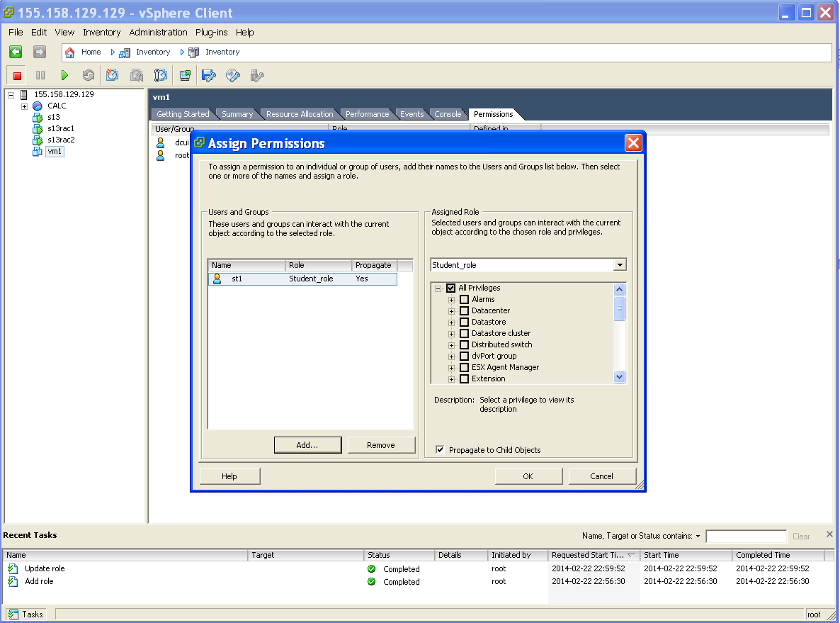
Task: Check the ESX Agent Manager privilege checkbox
Action: [x=465, y=367]
